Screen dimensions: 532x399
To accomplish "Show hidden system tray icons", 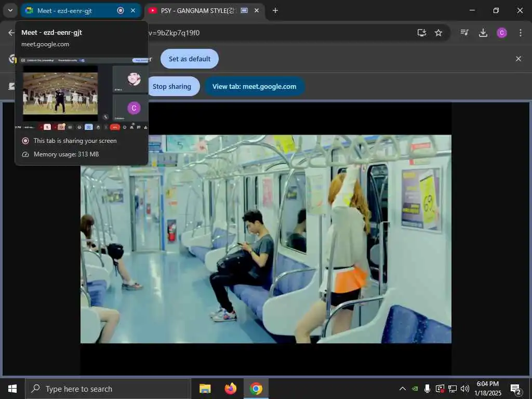I will (403, 389).
